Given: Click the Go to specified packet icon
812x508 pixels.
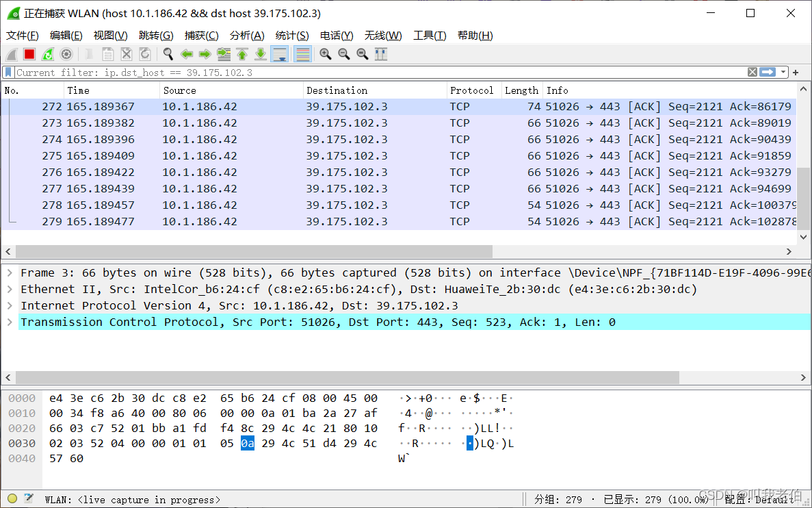Looking at the screenshot, I should (x=224, y=54).
